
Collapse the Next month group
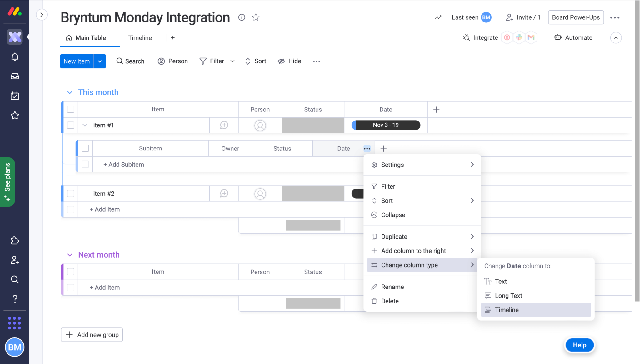click(70, 255)
